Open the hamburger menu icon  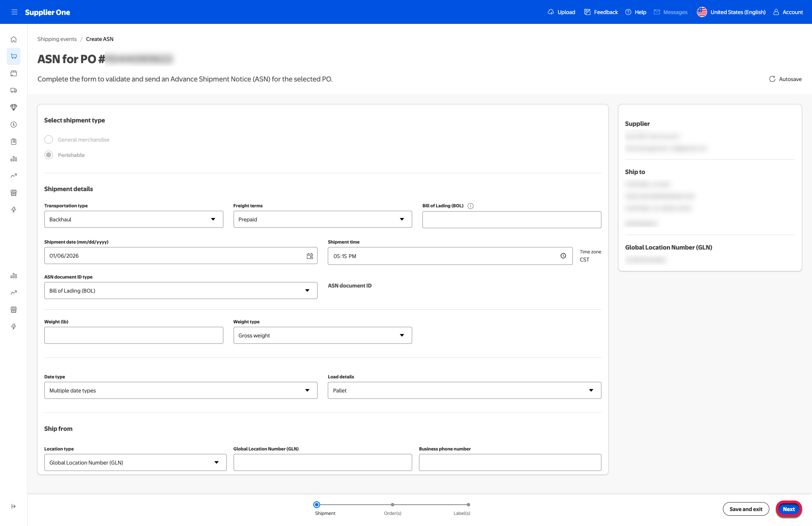14,12
